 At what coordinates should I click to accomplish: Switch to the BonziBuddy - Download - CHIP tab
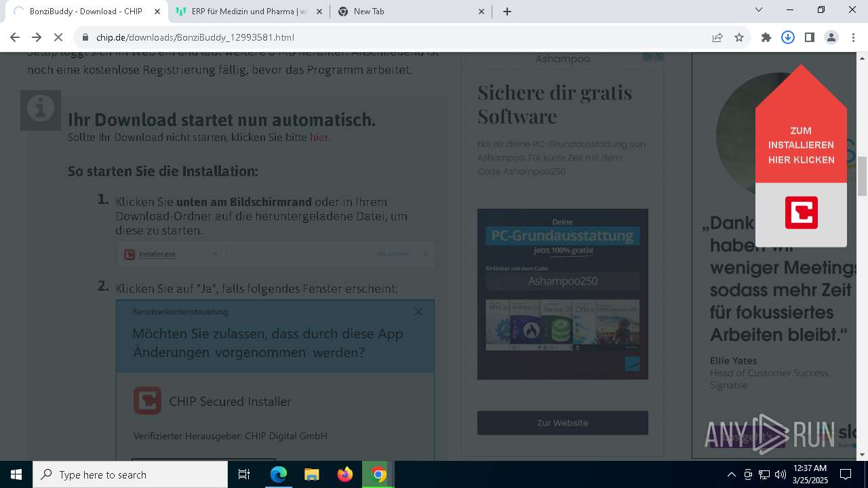[86, 11]
